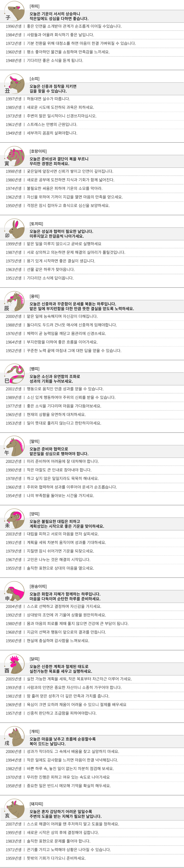Select the tiger zodiac icon
This screenshot has height=868, width=184.
tap(14, 156)
